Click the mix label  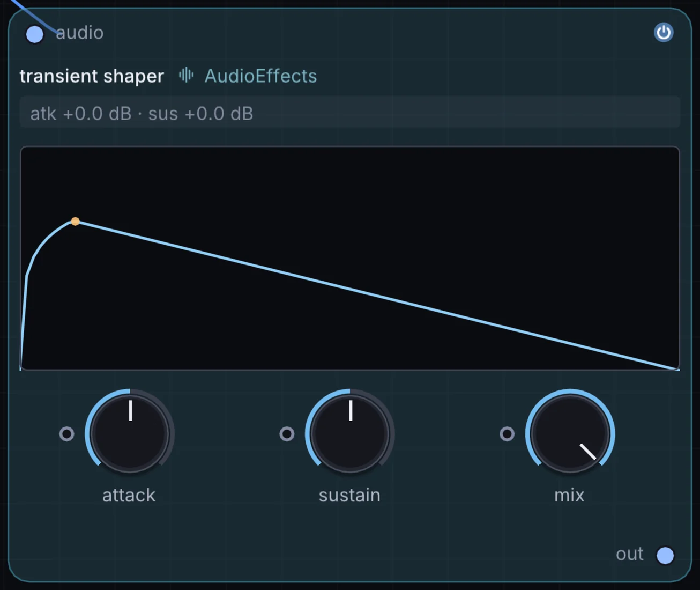pyautogui.click(x=569, y=495)
